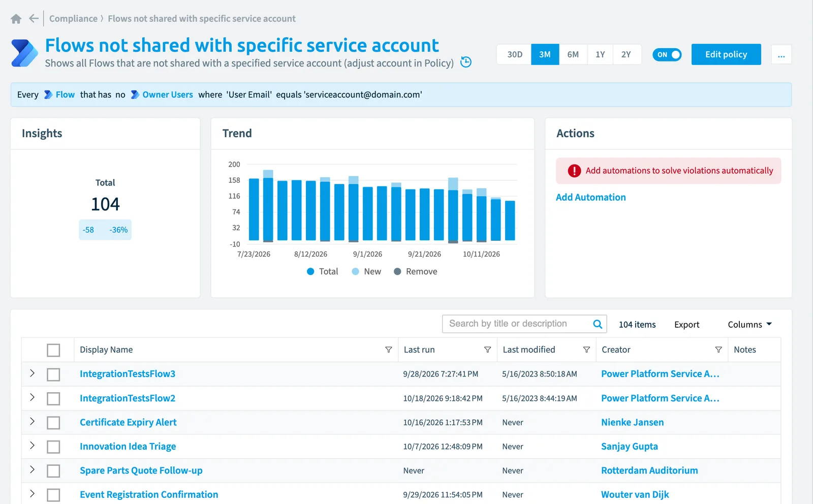This screenshot has height=504, width=813.
Task: Open creator Rotterdam Auditorium link
Action: (649, 470)
